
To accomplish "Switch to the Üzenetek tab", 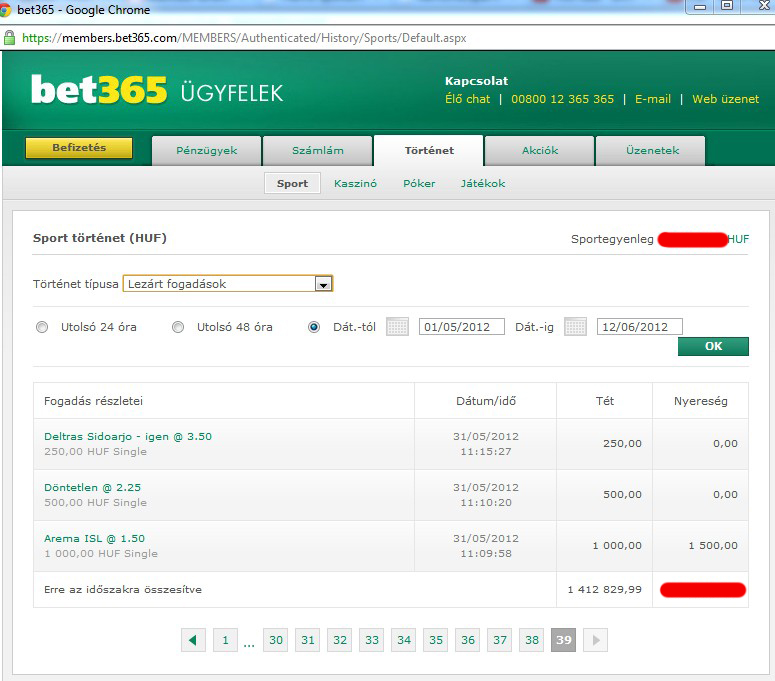I will [651, 151].
